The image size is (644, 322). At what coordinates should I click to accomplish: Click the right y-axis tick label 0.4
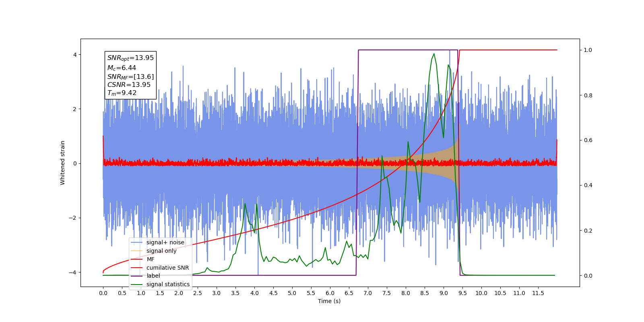[588, 186]
